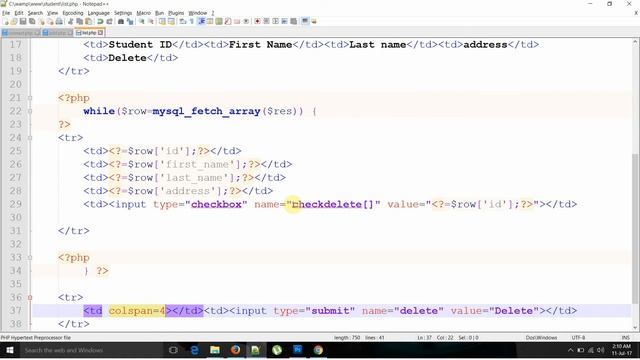Cut selection with the scissors icon
The width and height of the screenshot is (640, 360).
click(x=70, y=21)
